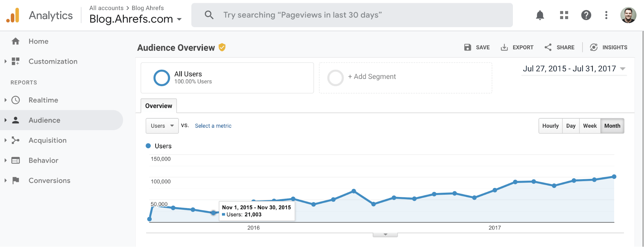Click the Analytics logo icon
Viewport: 644px width, 247px height.
click(13, 15)
